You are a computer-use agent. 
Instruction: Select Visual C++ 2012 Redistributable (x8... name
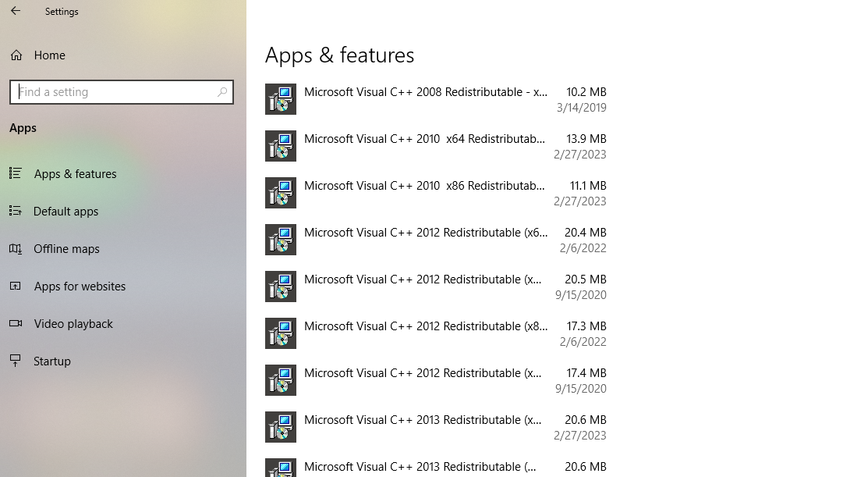426,326
